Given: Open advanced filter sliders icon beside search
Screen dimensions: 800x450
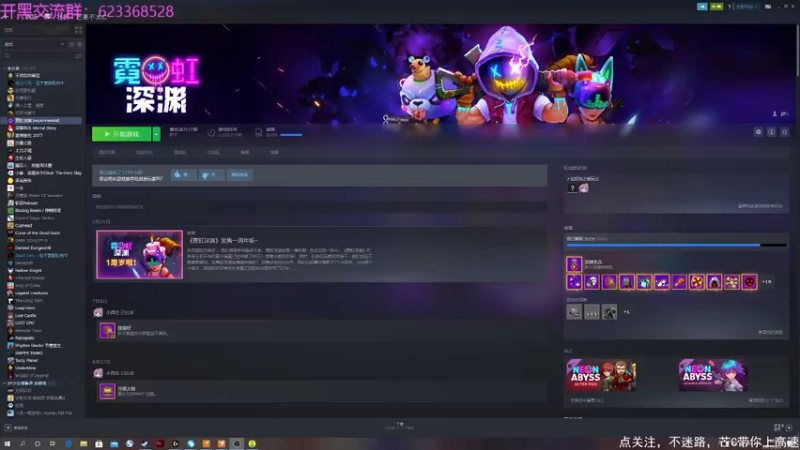Looking at the screenshot, I should 78,56.
